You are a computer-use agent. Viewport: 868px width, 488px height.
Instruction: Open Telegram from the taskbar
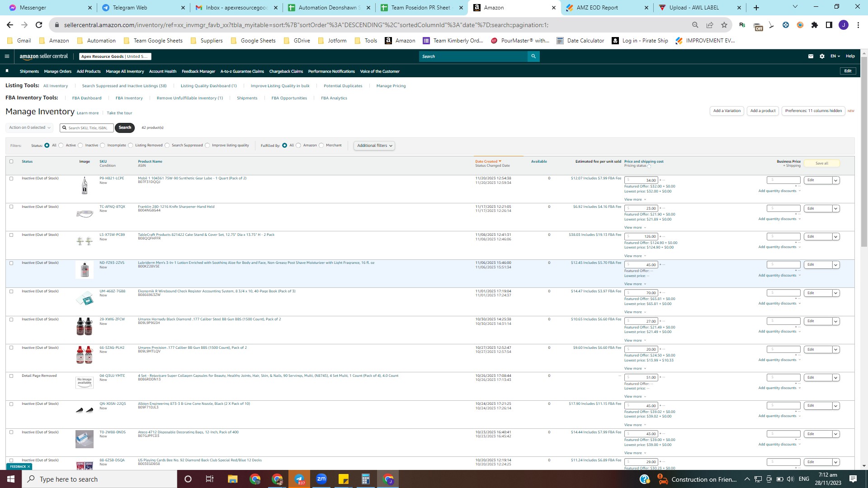(x=299, y=479)
